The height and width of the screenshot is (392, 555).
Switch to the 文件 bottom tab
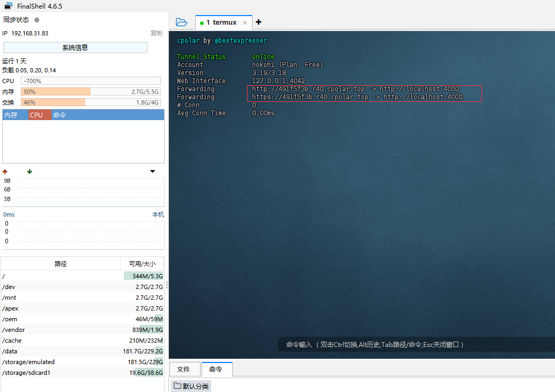[x=183, y=369]
